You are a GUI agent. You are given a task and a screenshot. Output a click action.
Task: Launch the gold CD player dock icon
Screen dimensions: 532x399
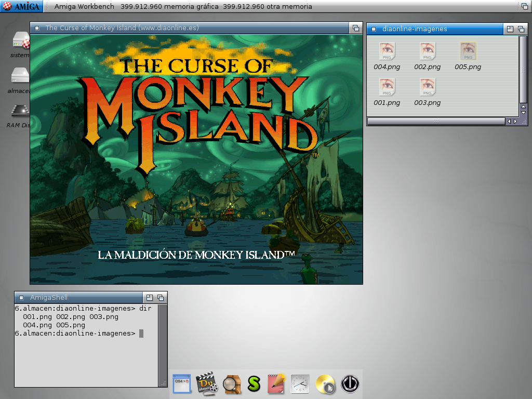click(x=325, y=384)
